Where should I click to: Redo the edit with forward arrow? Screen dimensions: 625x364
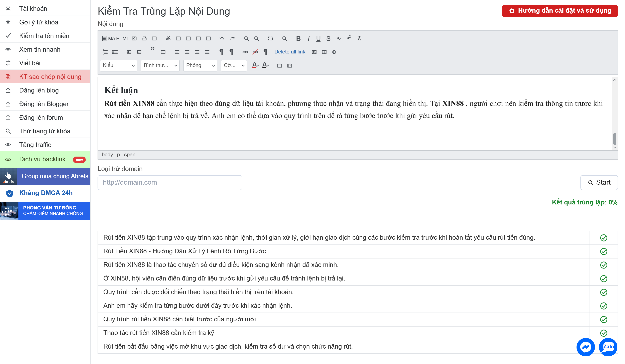pos(232,38)
